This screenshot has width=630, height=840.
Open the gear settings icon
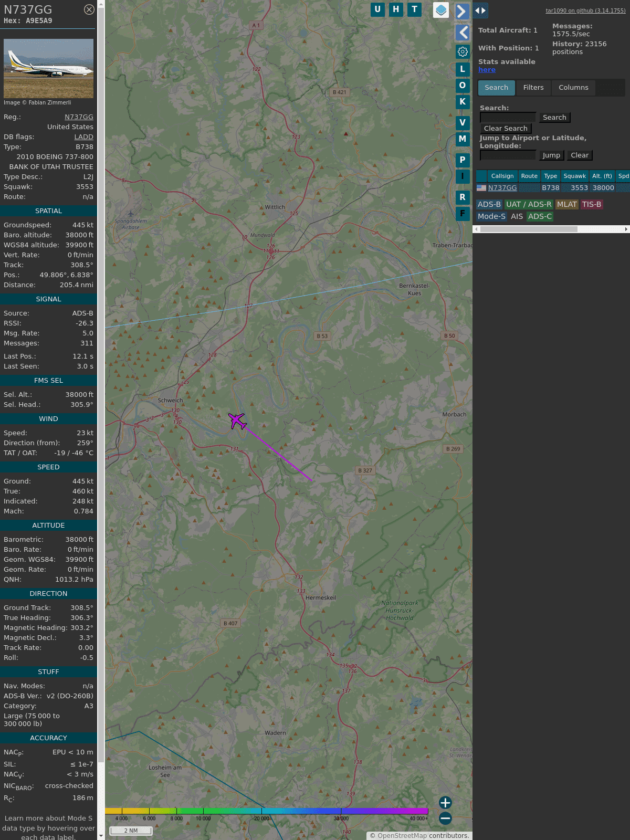pos(463,51)
